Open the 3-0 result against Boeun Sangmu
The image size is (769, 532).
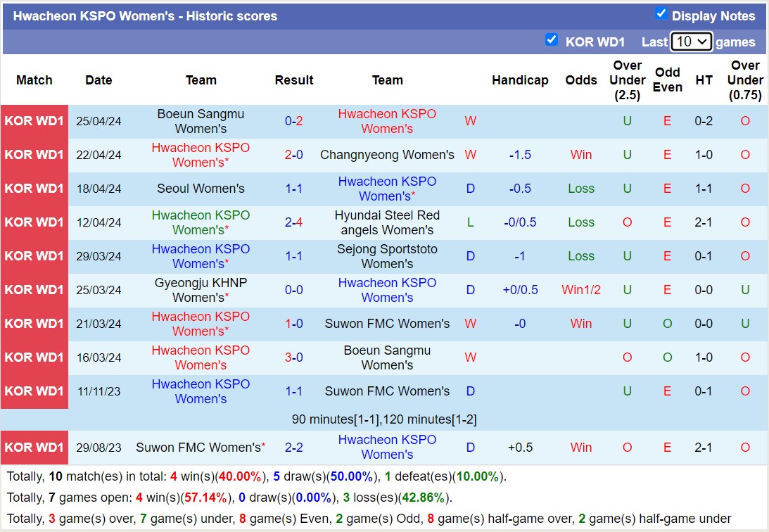click(293, 357)
